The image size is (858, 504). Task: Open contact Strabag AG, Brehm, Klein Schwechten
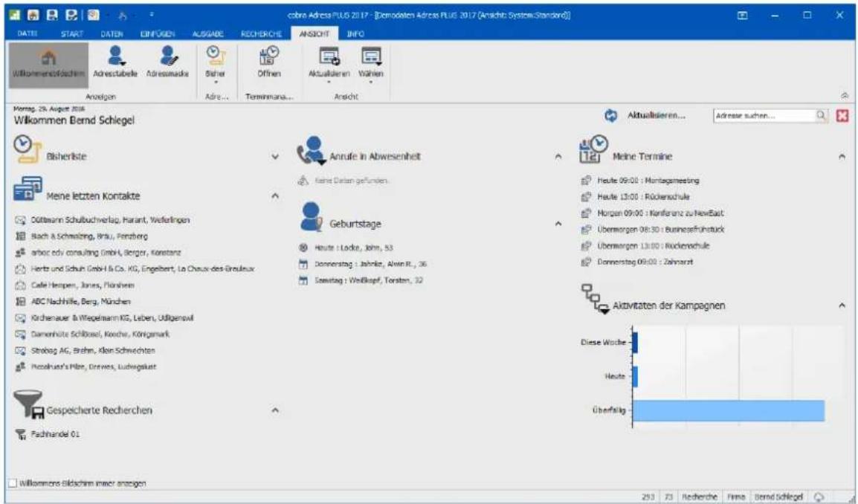tap(93, 351)
